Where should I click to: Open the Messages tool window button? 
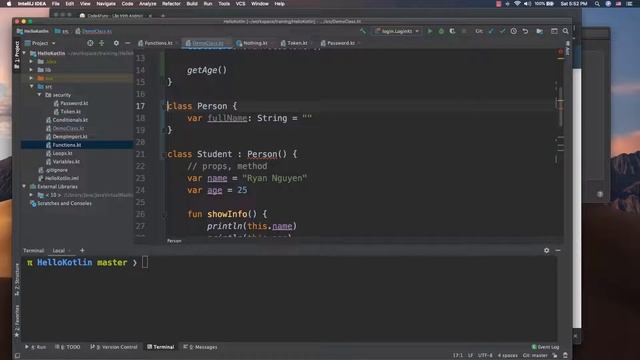point(200,347)
